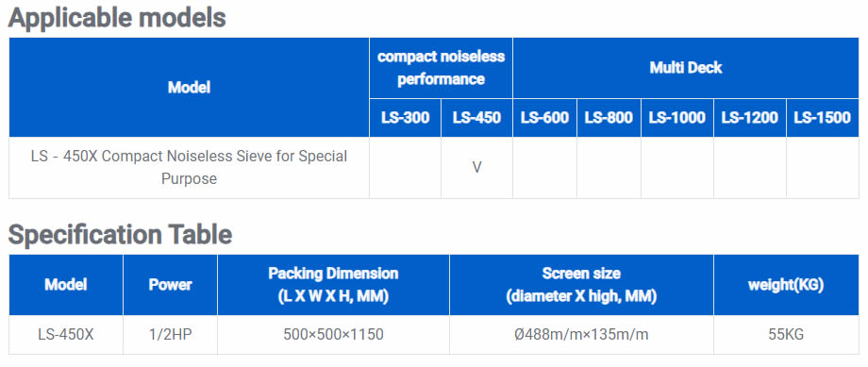This screenshot has width=868, height=367.
Task: Click the Multi Deck header cell
Action: 686,68
